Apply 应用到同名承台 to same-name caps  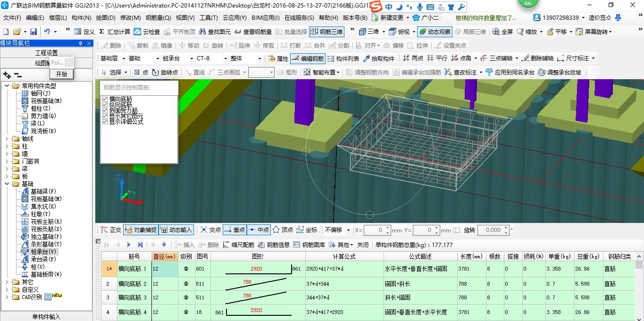click(510, 72)
